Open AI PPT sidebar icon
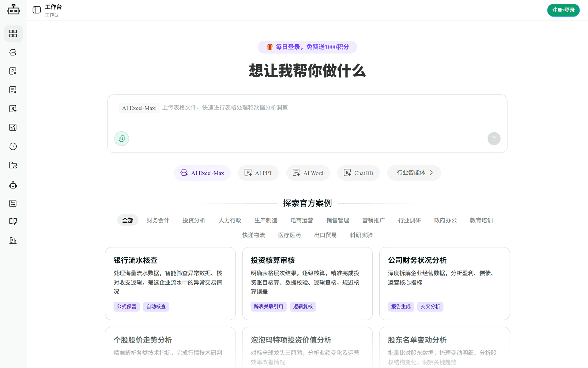 tap(13, 71)
